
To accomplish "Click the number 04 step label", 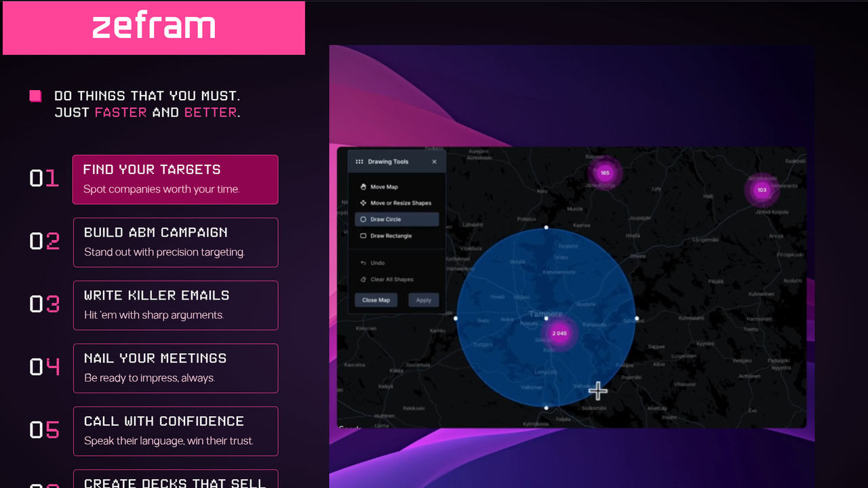I will pyautogui.click(x=44, y=367).
